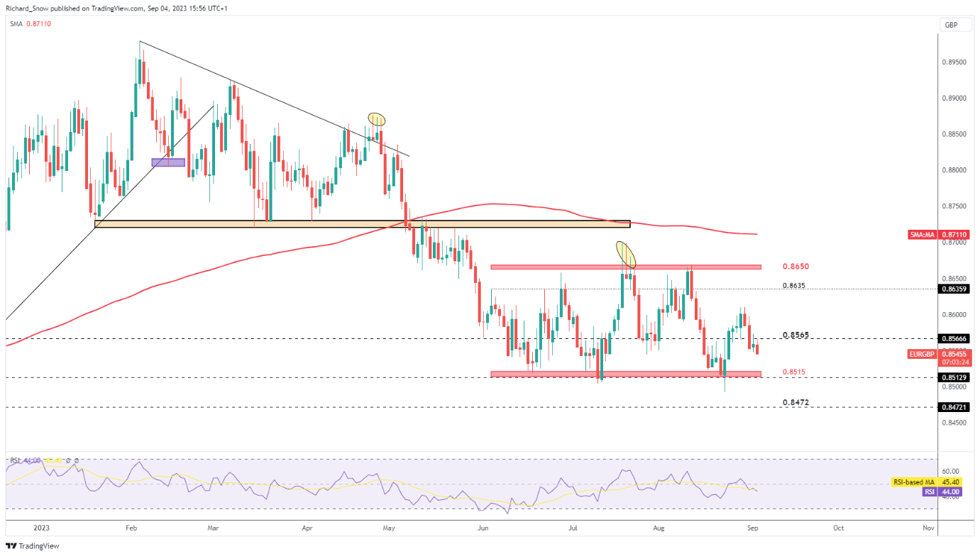Click the Feb label on time axis
Screen dimensions: 980x556
tap(130, 528)
